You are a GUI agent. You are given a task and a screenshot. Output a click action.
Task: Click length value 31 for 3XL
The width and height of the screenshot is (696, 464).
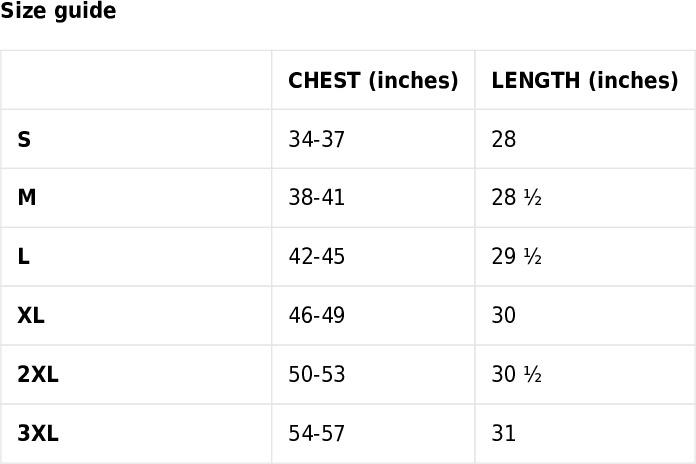503,433
